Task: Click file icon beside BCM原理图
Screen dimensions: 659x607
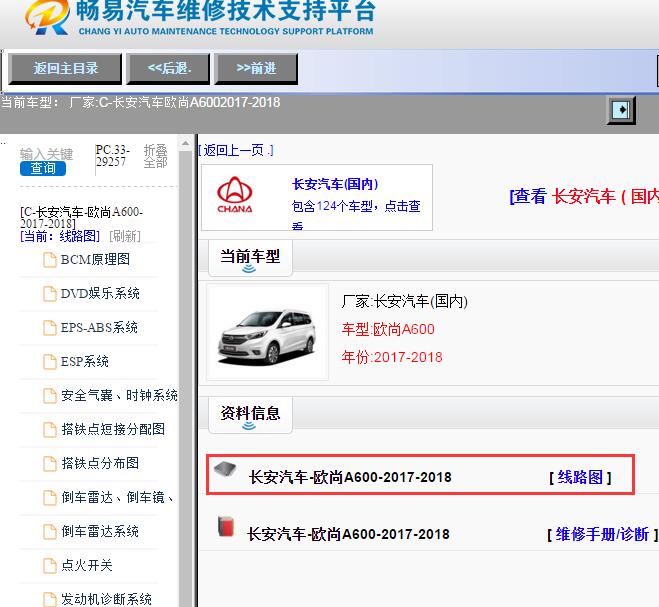Action: [50, 260]
